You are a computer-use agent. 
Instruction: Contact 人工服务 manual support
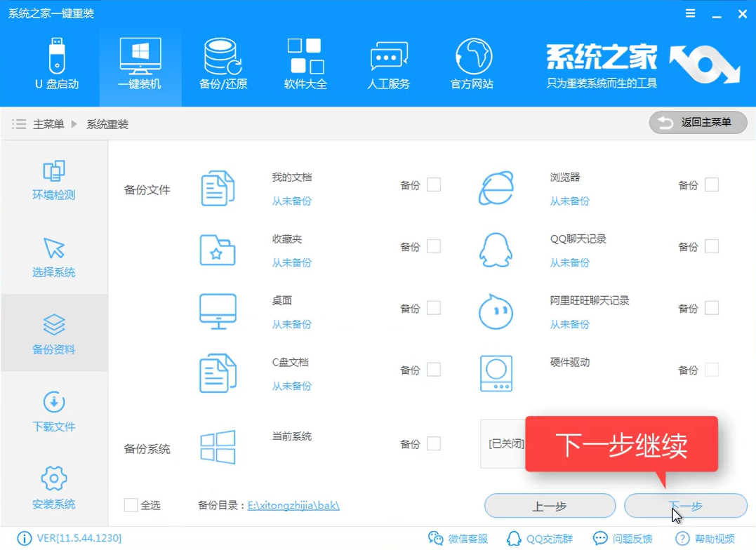(x=388, y=63)
